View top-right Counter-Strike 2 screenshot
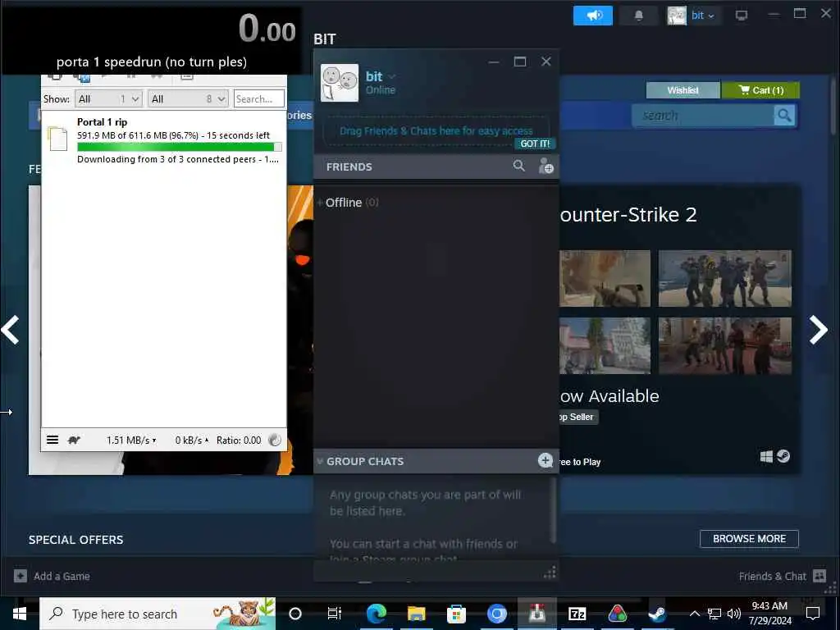Image resolution: width=840 pixels, height=630 pixels. [x=725, y=279]
